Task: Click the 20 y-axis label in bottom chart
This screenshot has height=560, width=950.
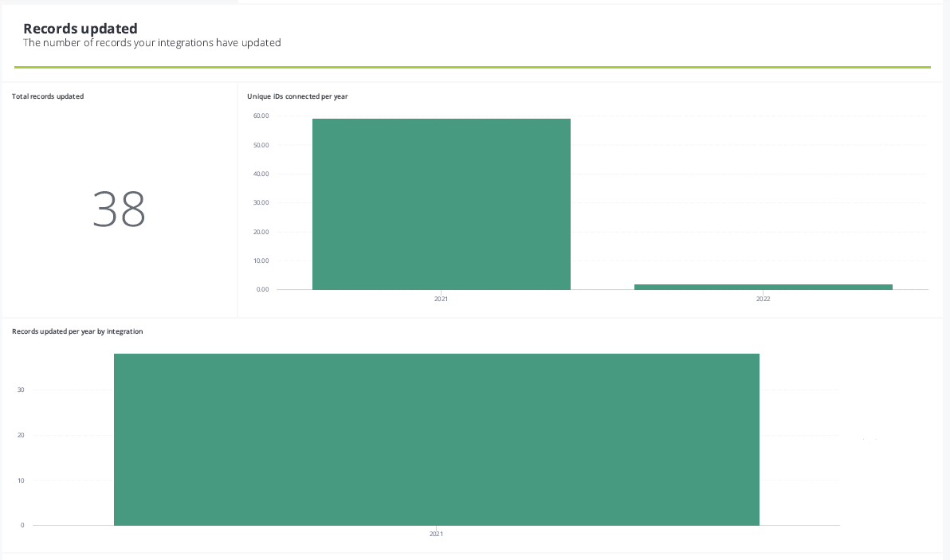Action: (x=21, y=435)
